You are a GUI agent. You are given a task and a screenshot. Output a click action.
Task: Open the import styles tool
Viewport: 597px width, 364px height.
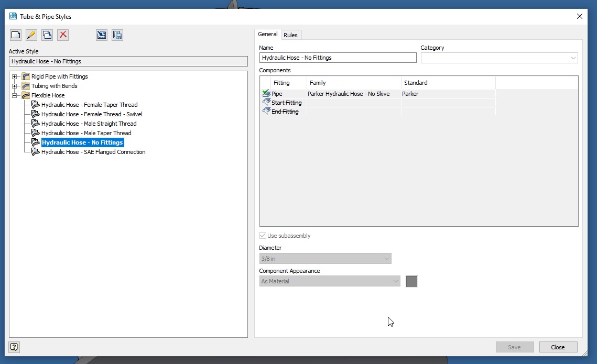click(x=101, y=35)
